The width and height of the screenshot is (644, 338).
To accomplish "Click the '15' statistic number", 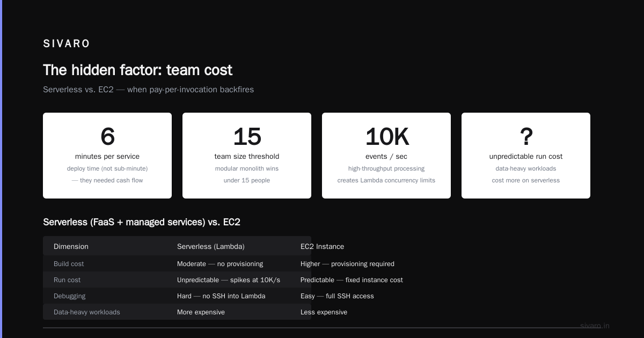I will pos(247,137).
